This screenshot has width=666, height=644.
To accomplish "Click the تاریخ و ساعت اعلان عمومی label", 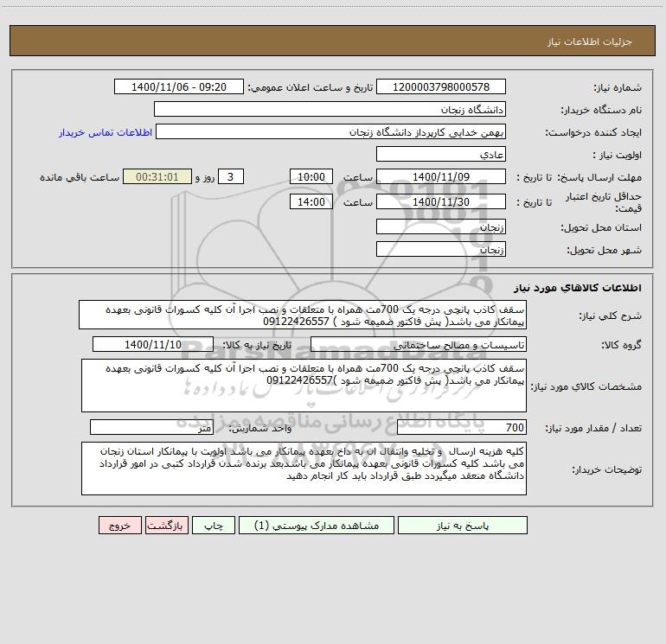I will pyautogui.click(x=311, y=87).
